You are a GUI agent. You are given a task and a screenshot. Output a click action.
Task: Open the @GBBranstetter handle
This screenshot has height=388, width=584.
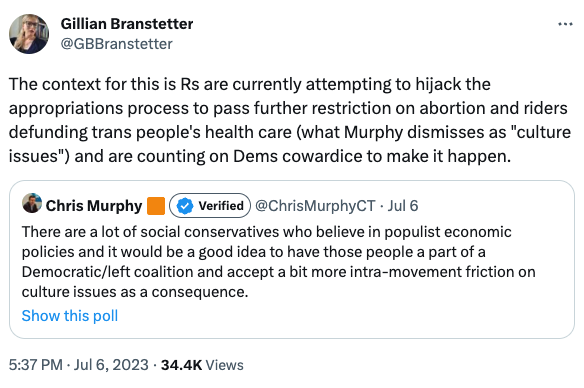tap(117, 44)
